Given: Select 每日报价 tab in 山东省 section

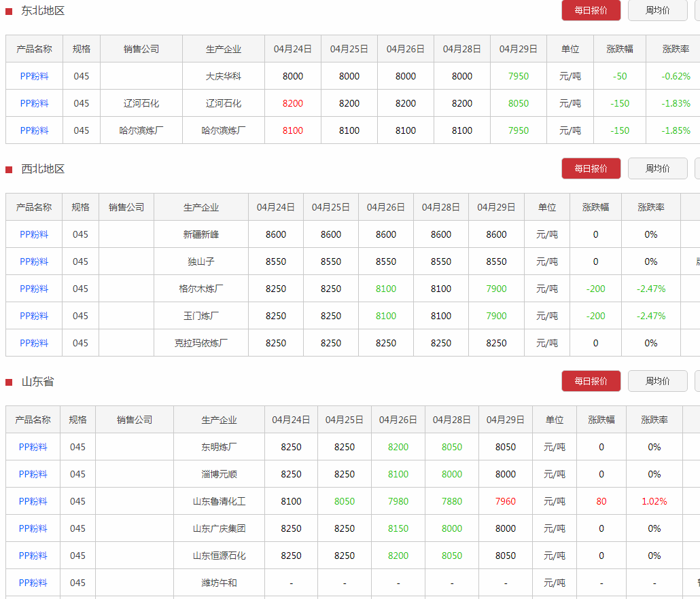Looking at the screenshot, I should (591, 381).
